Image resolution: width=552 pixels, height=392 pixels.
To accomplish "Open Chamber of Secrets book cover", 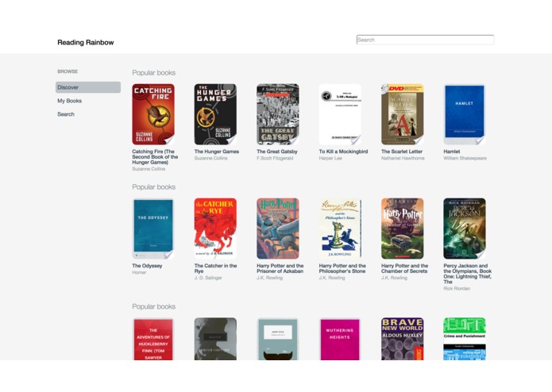I will (403, 229).
